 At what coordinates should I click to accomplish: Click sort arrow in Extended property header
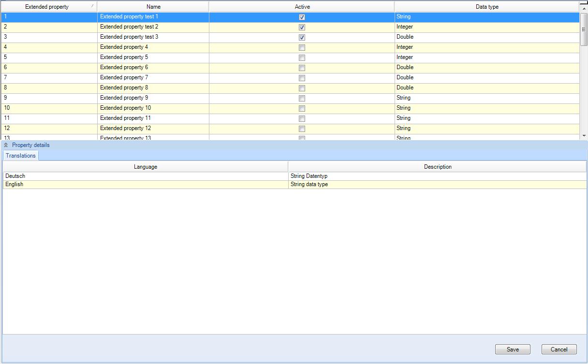92,6
